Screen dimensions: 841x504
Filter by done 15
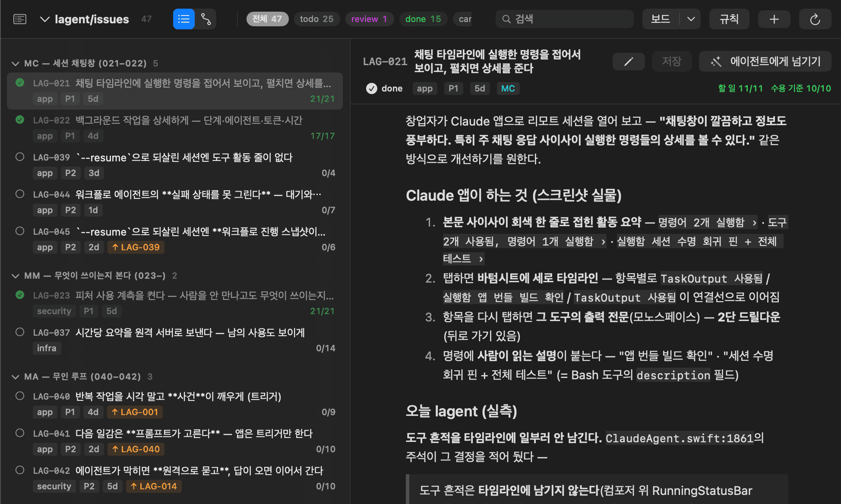(423, 19)
